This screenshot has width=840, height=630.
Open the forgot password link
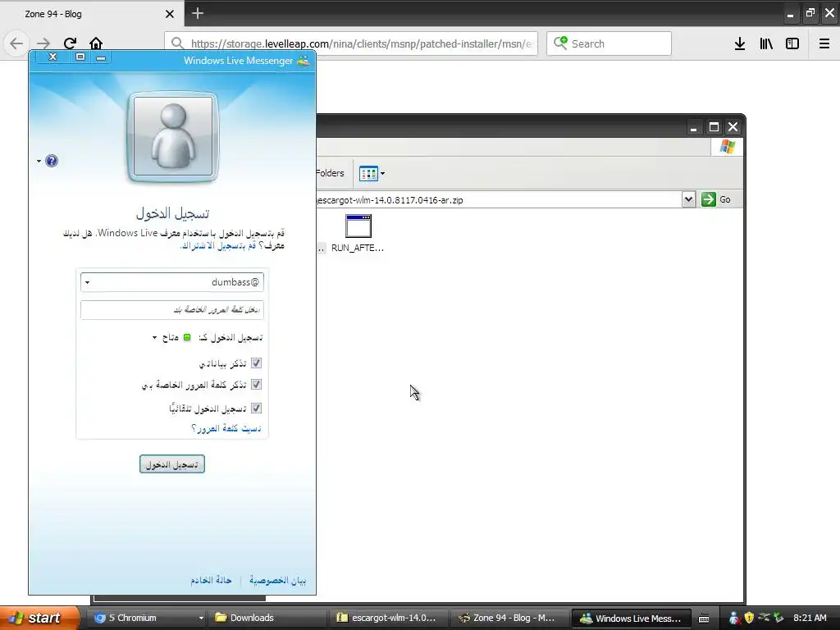click(226, 428)
